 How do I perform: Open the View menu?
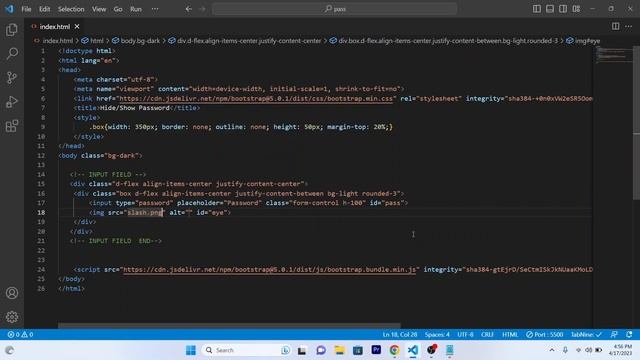coord(99,9)
